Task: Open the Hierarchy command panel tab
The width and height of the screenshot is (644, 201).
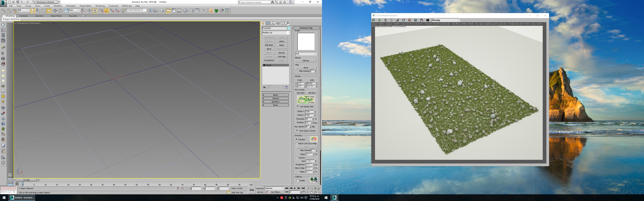Action: click(x=273, y=23)
